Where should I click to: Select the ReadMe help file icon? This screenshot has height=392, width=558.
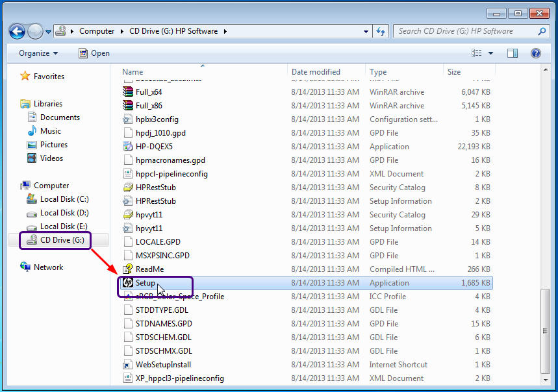[x=128, y=269]
